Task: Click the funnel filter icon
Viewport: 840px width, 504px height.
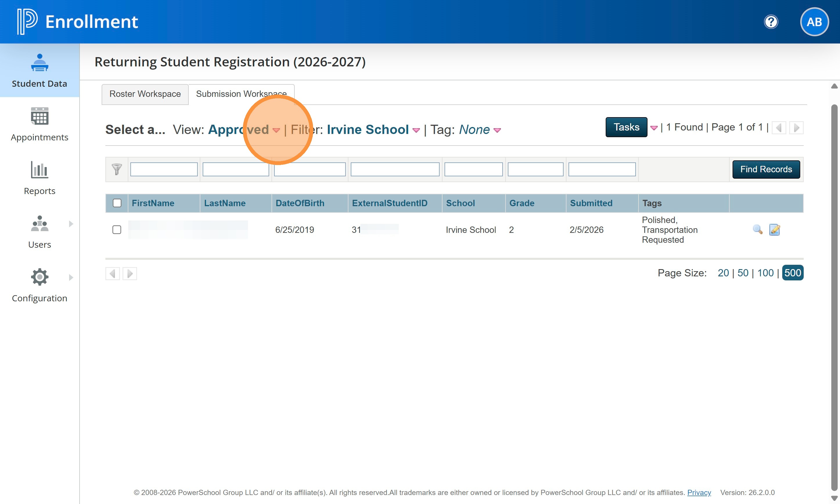Action: [117, 169]
